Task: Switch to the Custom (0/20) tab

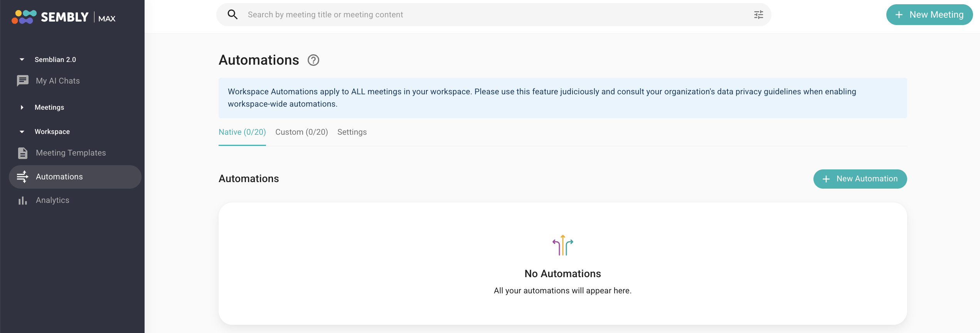Action: [301, 132]
